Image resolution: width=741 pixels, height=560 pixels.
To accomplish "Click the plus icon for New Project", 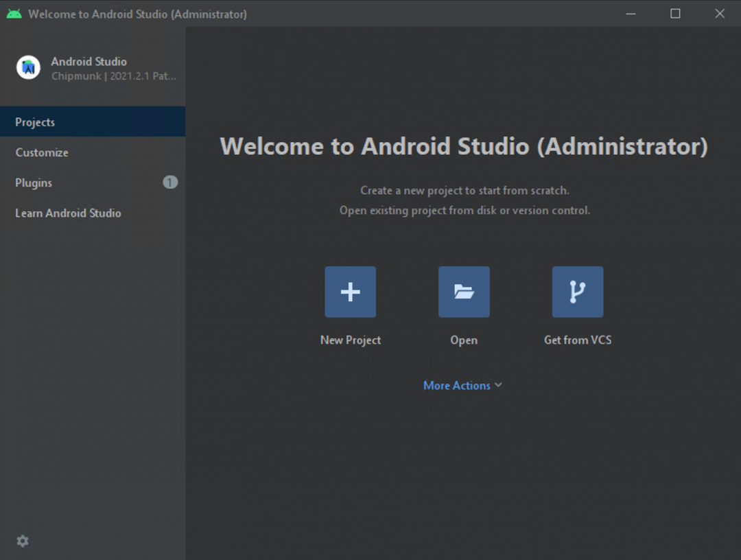I will [x=350, y=292].
